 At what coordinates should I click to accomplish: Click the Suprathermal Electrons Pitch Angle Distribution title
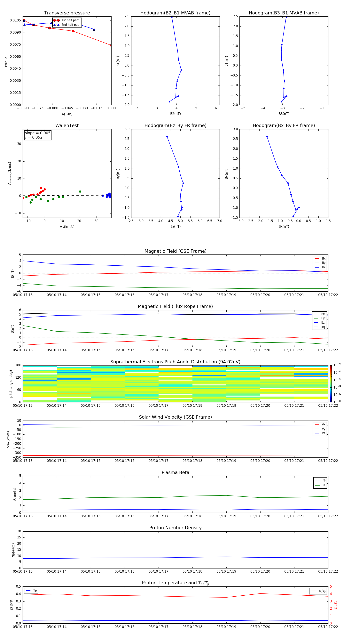(x=175, y=362)
